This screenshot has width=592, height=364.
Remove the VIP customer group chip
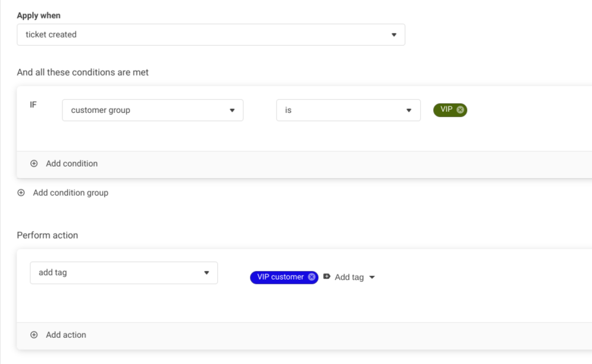point(461,109)
